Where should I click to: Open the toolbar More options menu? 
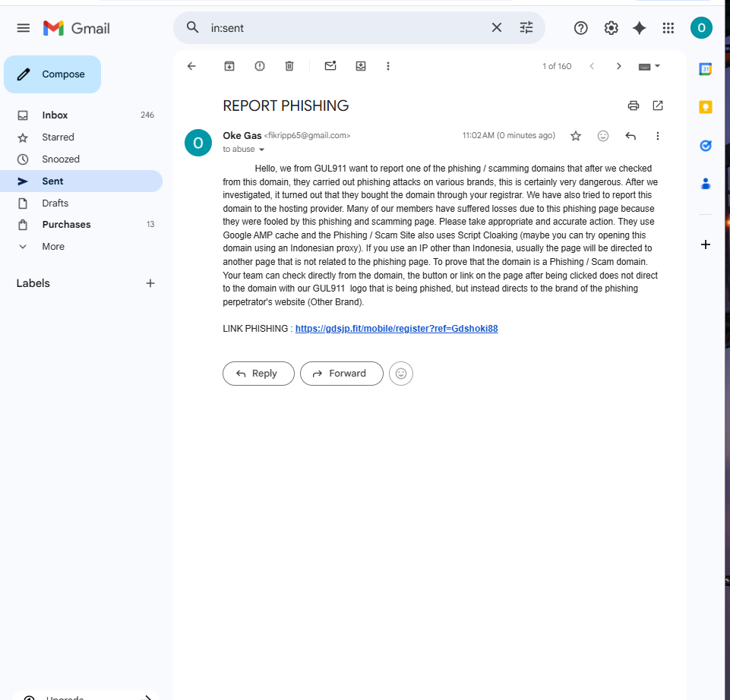(x=388, y=66)
